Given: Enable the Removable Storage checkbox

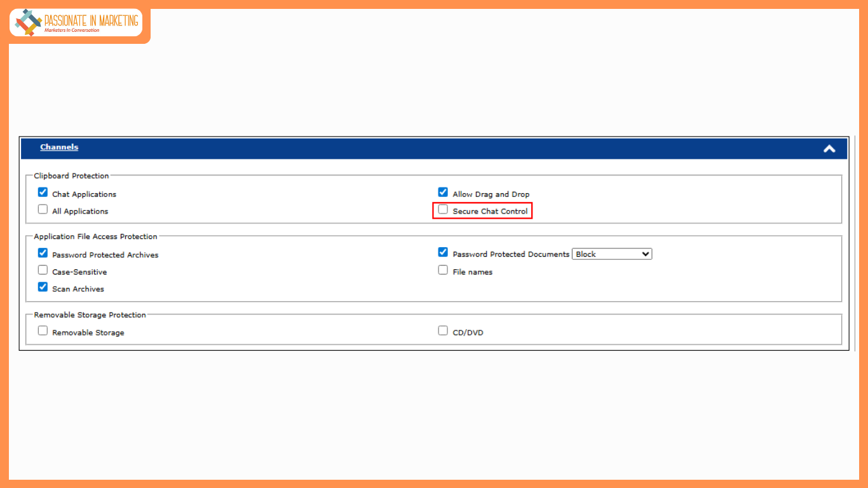Looking at the screenshot, I should 43,330.
